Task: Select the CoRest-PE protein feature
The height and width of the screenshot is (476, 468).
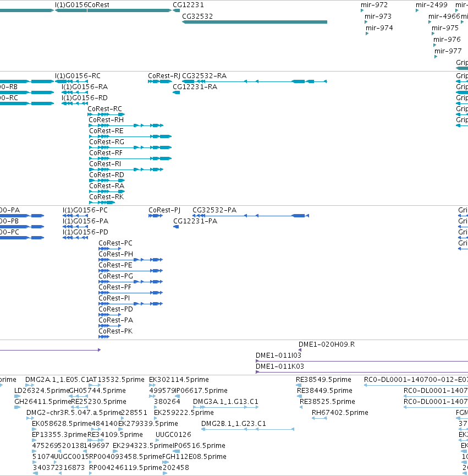Action: 131,271
